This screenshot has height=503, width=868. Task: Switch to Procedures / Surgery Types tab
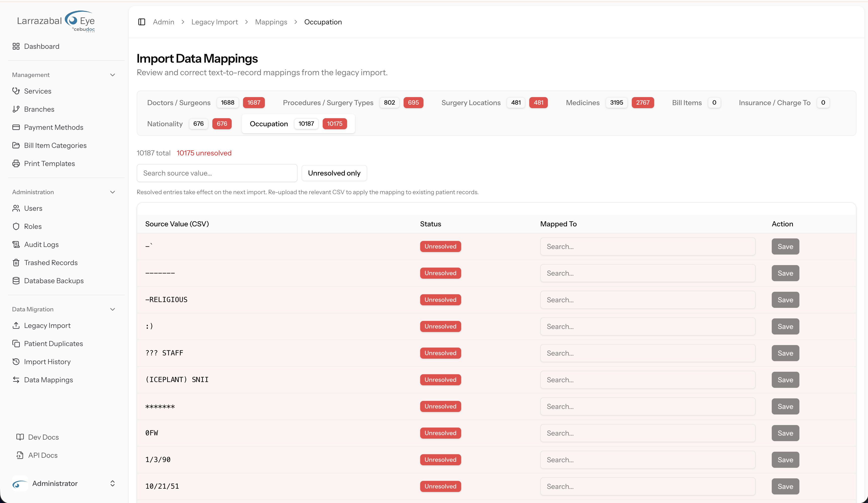click(x=353, y=103)
